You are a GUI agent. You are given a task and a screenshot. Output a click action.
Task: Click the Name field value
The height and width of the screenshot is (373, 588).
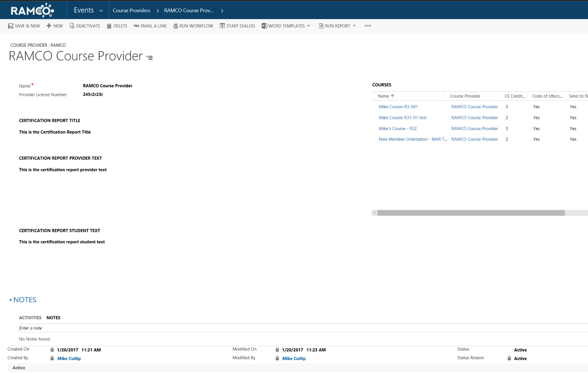click(x=107, y=86)
